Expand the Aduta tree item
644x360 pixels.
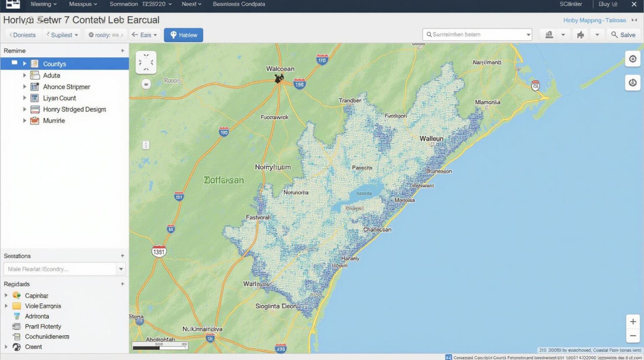[x=24, y=76]
